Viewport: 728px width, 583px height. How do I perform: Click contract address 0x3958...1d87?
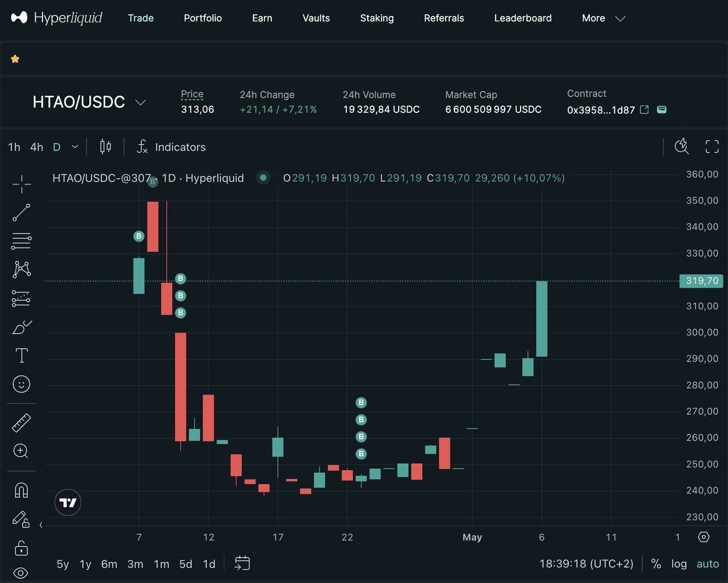click(601, 110)
